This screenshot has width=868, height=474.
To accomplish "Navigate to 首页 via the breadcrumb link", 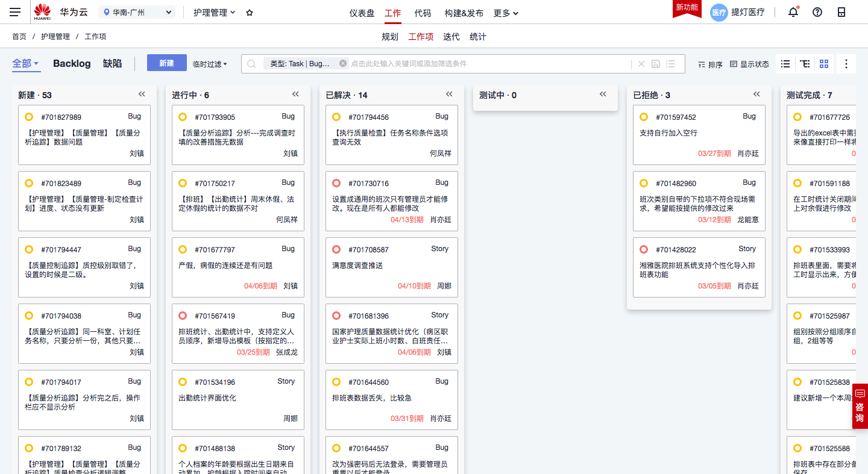I will [19, 36].
